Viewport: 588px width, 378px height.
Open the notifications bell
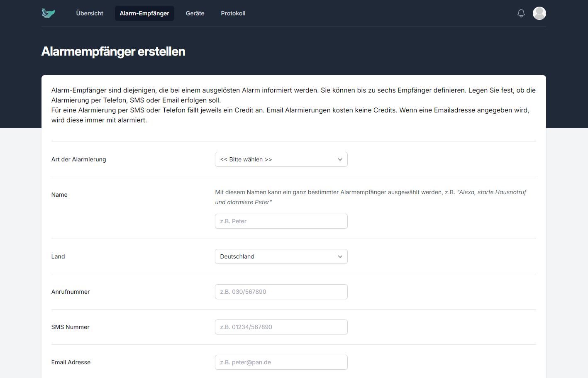pos(521,13)
